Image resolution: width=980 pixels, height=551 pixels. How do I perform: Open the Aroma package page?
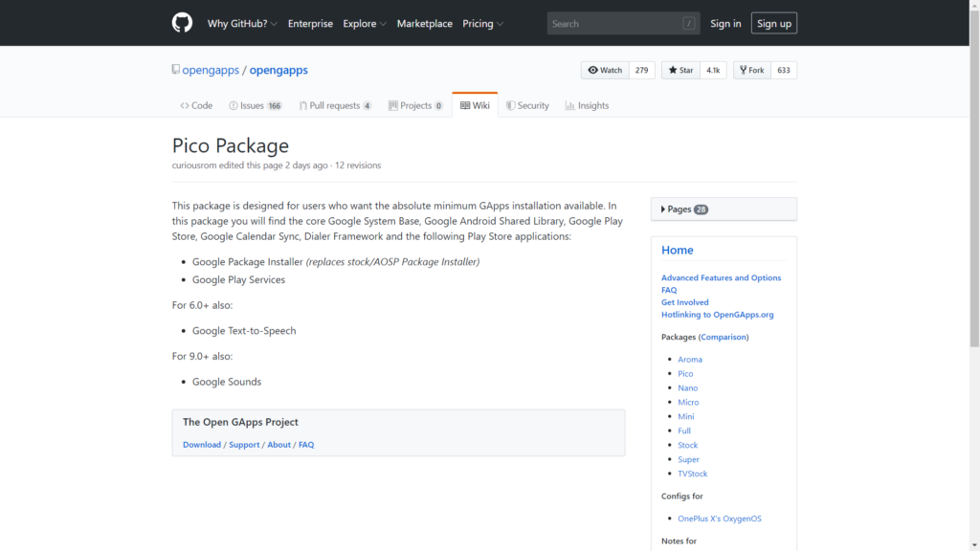tap(690, 360)
